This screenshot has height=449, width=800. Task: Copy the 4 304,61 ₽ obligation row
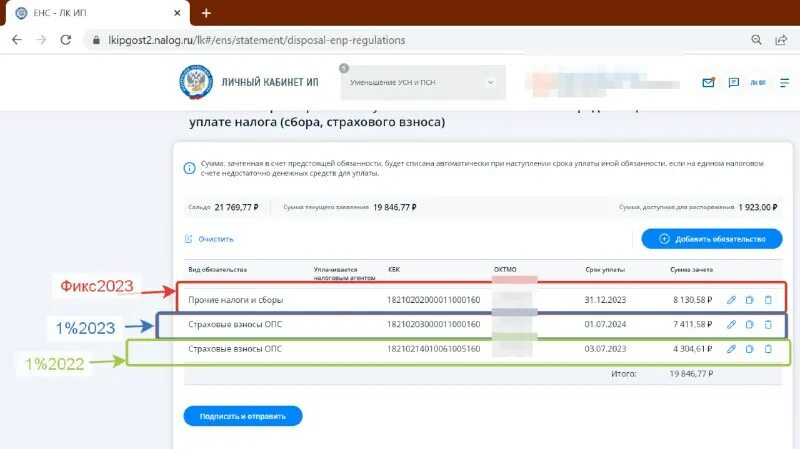click(749, 349)
